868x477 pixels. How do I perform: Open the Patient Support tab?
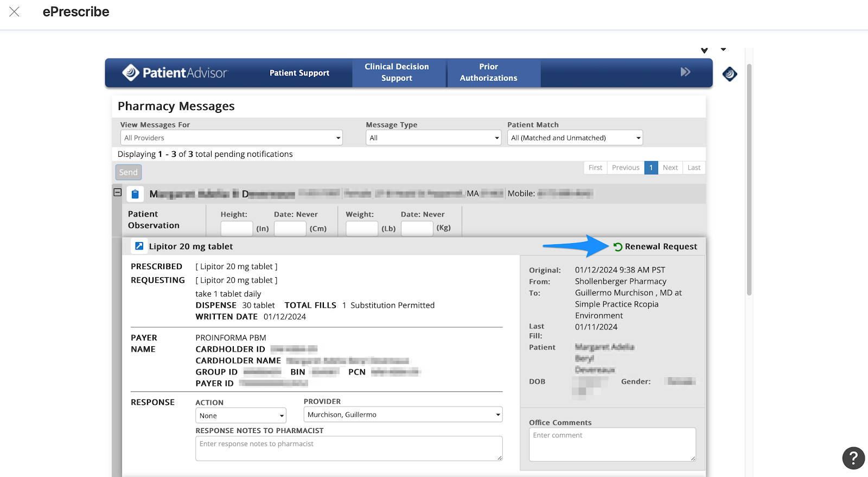299,73
